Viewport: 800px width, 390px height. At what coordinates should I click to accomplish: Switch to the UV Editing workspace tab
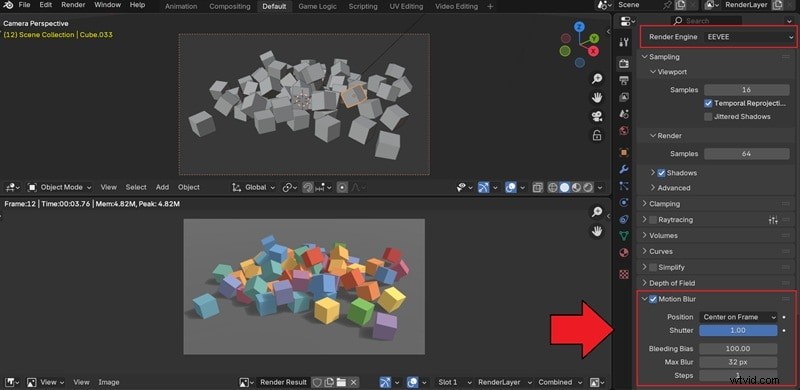pos(406,7)
